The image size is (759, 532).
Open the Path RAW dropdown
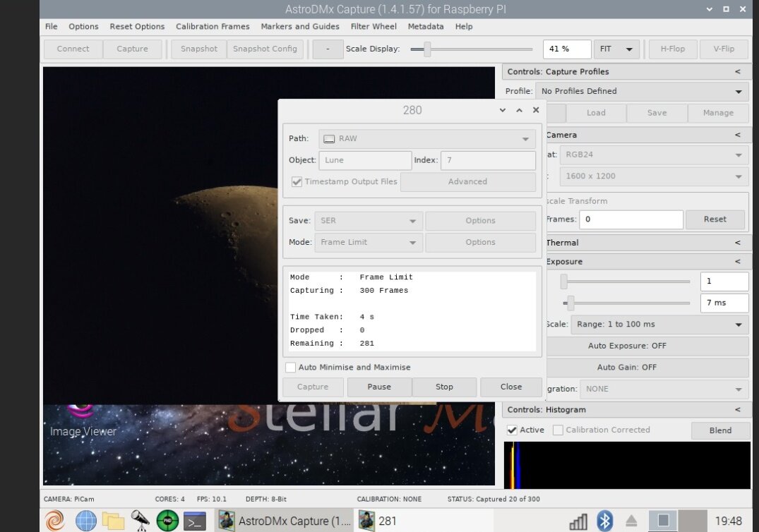click(427, 139)
